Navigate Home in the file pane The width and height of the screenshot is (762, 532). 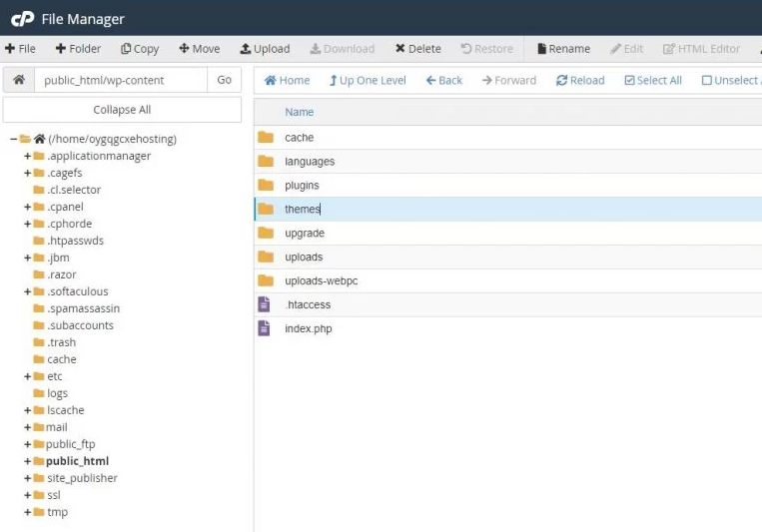(x=287, y=80)
